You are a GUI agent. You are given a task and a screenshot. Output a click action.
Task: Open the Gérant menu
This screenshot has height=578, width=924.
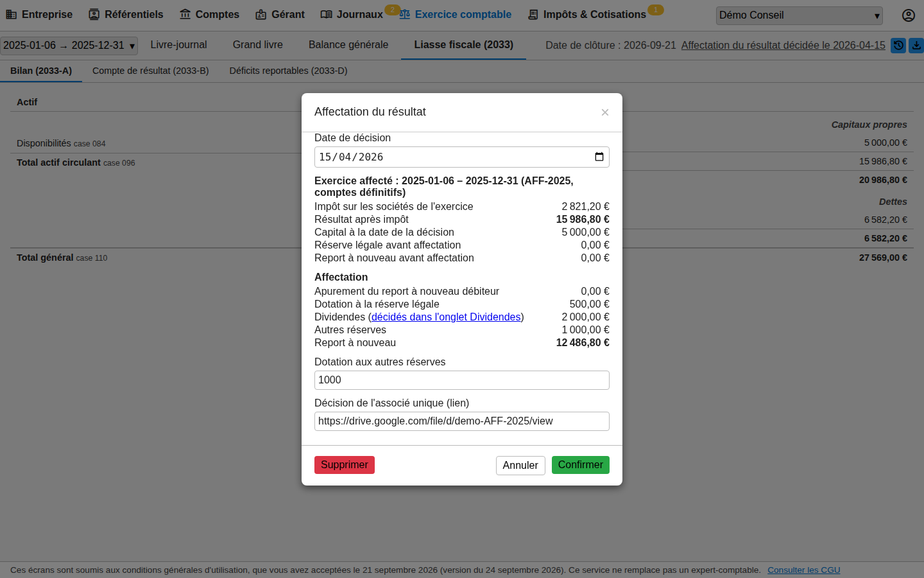click(280, 14)
